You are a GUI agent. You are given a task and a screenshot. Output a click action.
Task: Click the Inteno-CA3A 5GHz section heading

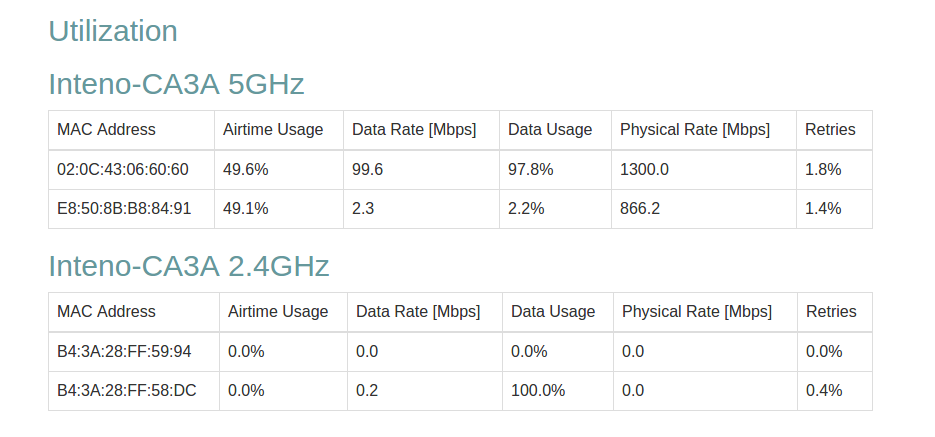point(176,84)
